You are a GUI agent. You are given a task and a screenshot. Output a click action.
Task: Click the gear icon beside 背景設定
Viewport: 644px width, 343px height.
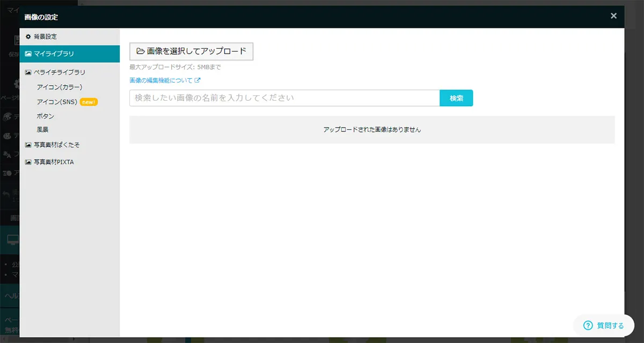27,36
